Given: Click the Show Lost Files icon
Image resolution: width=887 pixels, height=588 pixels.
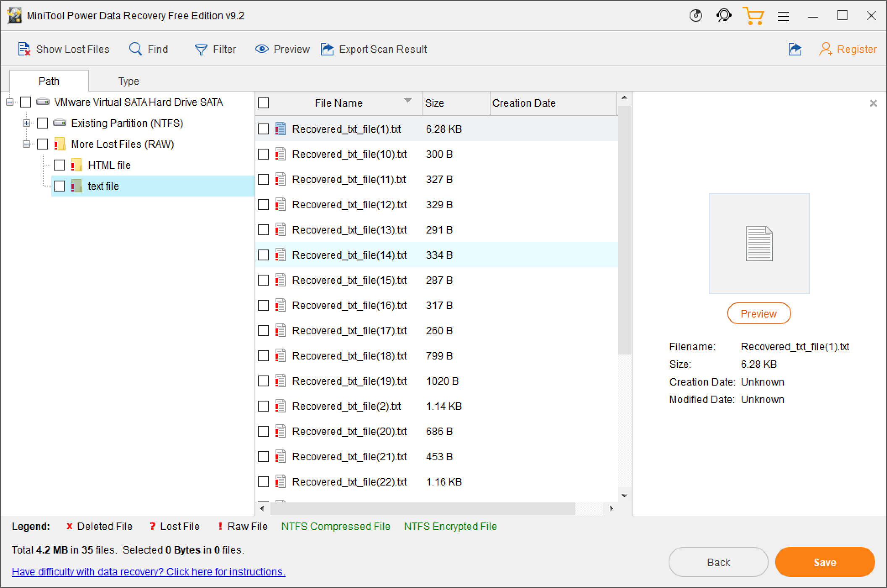Looking at the screenshot, I should click(x=24, y=49).
